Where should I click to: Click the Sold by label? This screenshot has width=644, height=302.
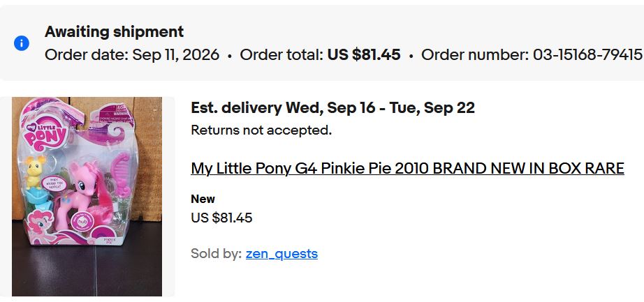pyautogui.click(x=216, y=254)
